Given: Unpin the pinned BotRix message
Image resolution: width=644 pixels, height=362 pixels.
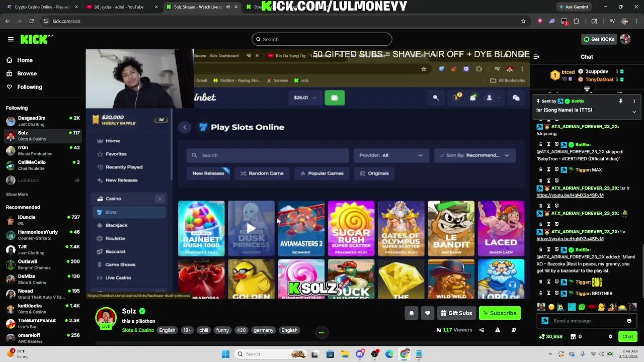Looking at the screenshot, I should [620, 101].
